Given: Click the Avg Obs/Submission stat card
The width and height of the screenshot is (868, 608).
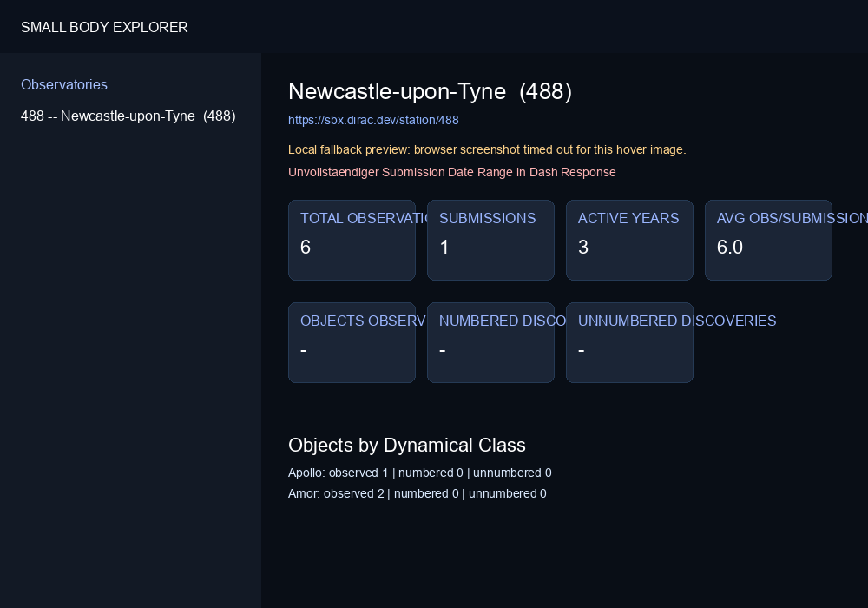Looking at the screenshot, I should [768, 241].
